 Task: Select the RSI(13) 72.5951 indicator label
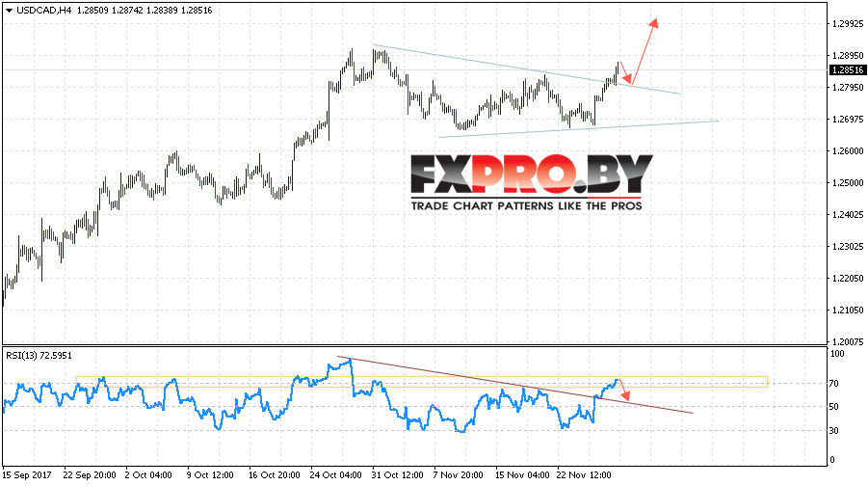[x=39, y=355]
